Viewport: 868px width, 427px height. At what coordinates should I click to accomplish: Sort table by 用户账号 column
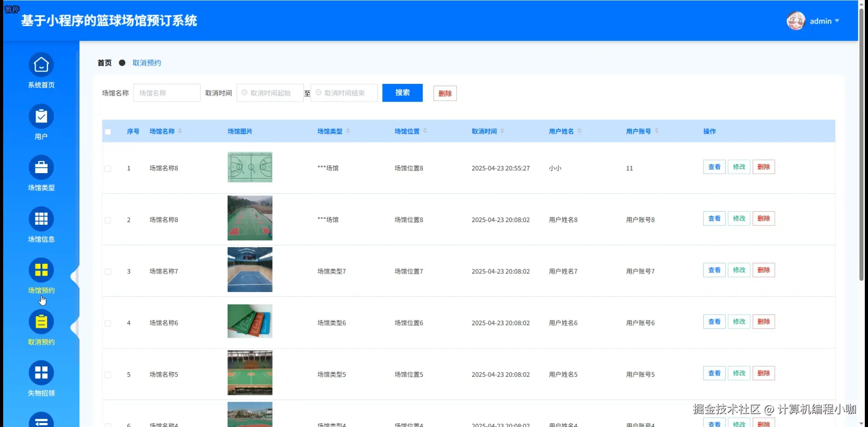[x=656, y=131]
